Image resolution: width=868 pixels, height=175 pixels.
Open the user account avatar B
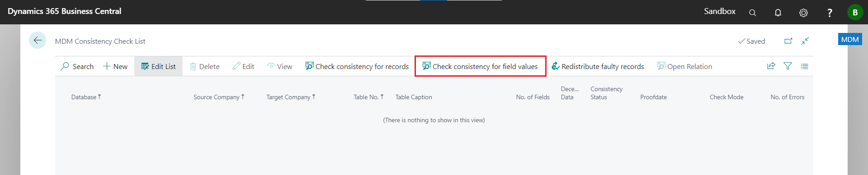[x=855, y=12]
